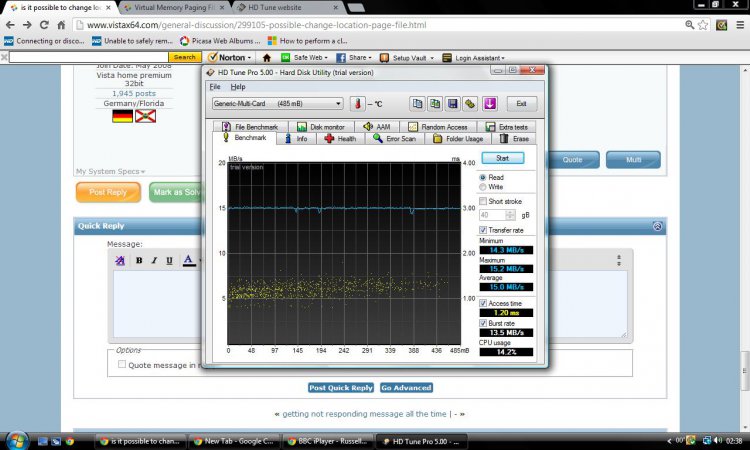Viewport: 750px width, 450px height.
Task: Click the floppy disk save icon in HD Tune
Action: [x=452, y=104]
